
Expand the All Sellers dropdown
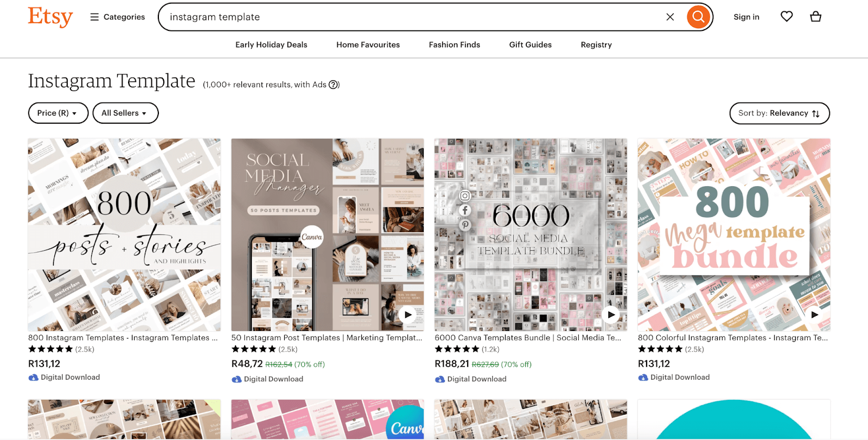tap(125, 113)
